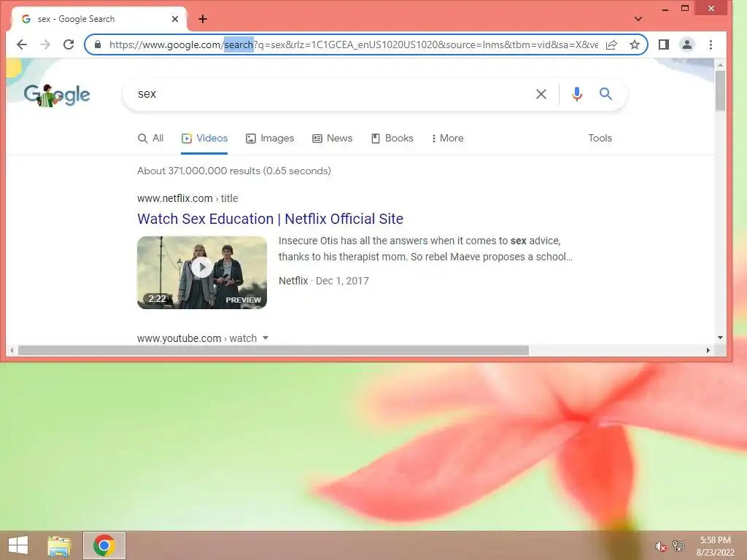
Task: Switch to the Images tab
Action: (270, 138)
